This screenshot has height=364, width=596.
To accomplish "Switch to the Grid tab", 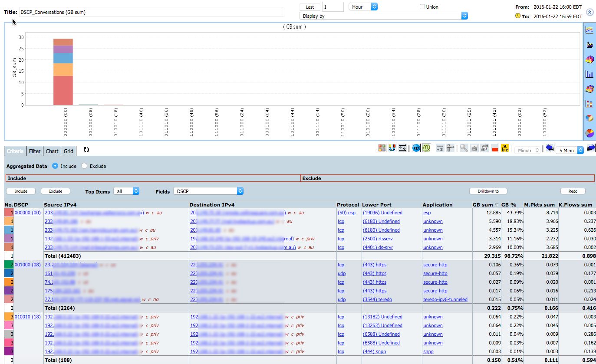I will [69, 151].
